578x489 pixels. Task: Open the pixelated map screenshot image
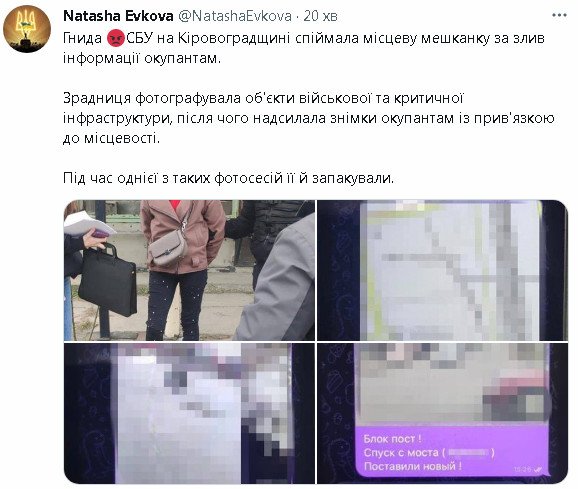[x=442, y=270]
